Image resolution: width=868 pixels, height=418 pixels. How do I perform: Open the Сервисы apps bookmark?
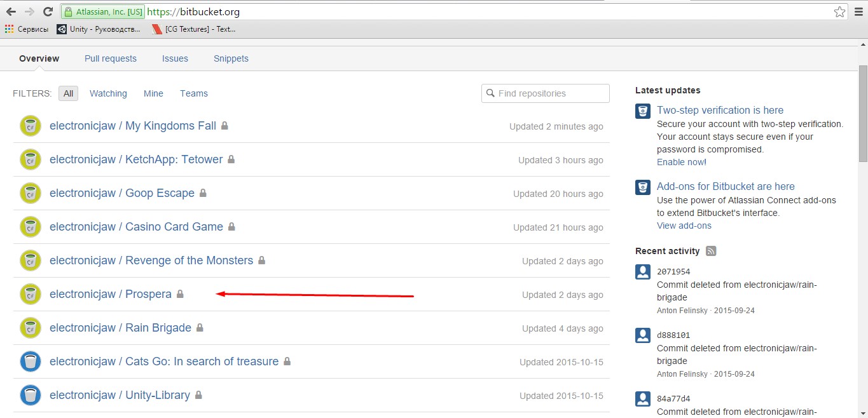coord(26,29)
